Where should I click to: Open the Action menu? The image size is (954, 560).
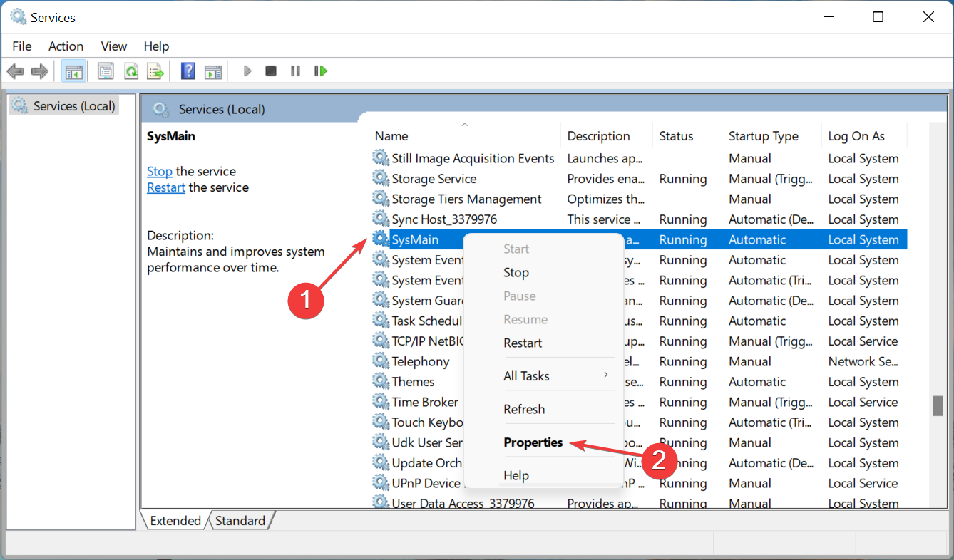pos(66,46)
